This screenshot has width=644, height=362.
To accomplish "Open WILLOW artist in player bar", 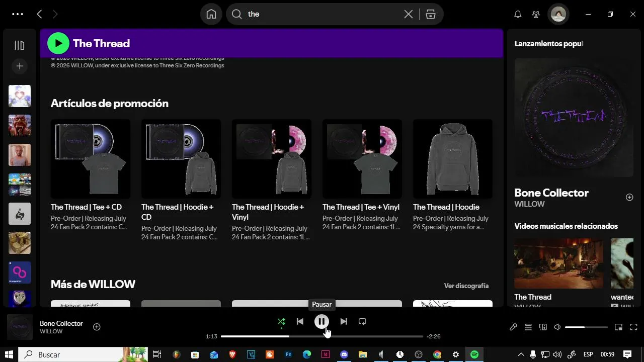I will (51, 332).
